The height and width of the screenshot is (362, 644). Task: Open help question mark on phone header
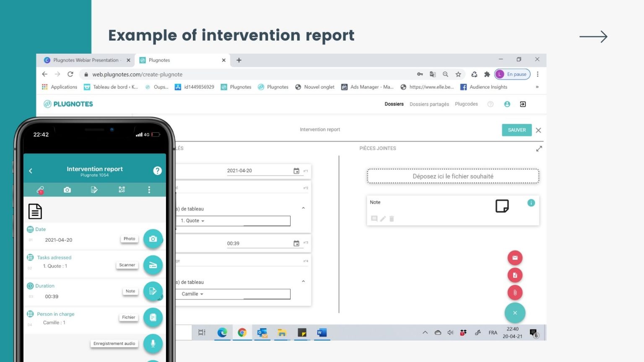point(157,171)
